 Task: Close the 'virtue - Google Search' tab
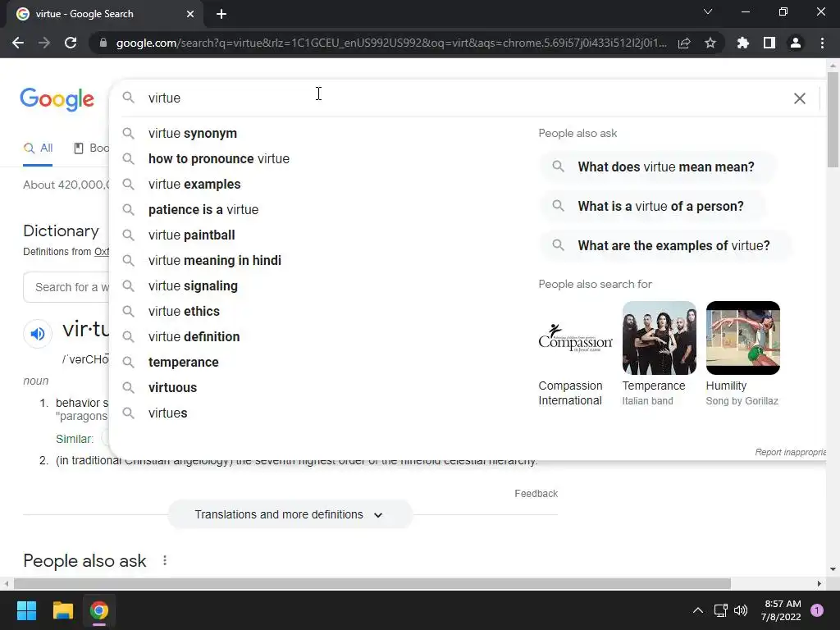[190, 14]
